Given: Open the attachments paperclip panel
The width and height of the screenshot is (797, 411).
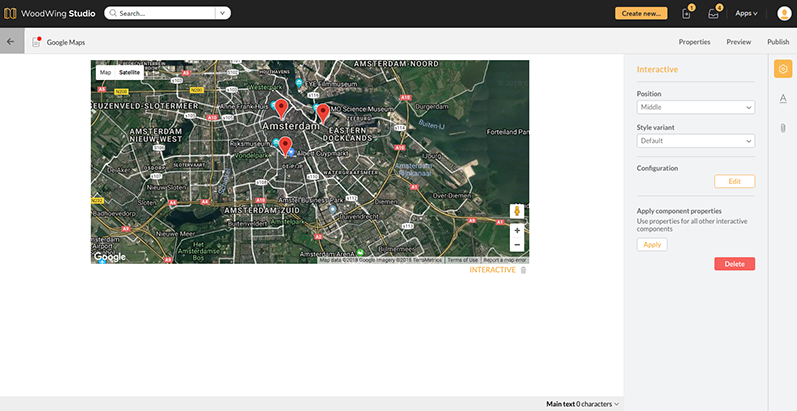Looking at the screenshot, I should (x=784, y=128).
